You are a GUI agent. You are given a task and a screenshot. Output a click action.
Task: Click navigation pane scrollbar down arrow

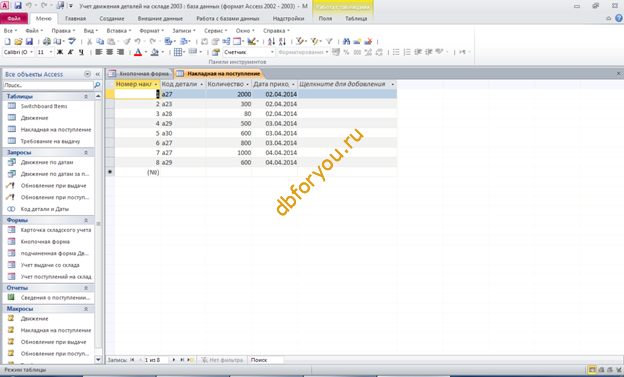point(98,359)
